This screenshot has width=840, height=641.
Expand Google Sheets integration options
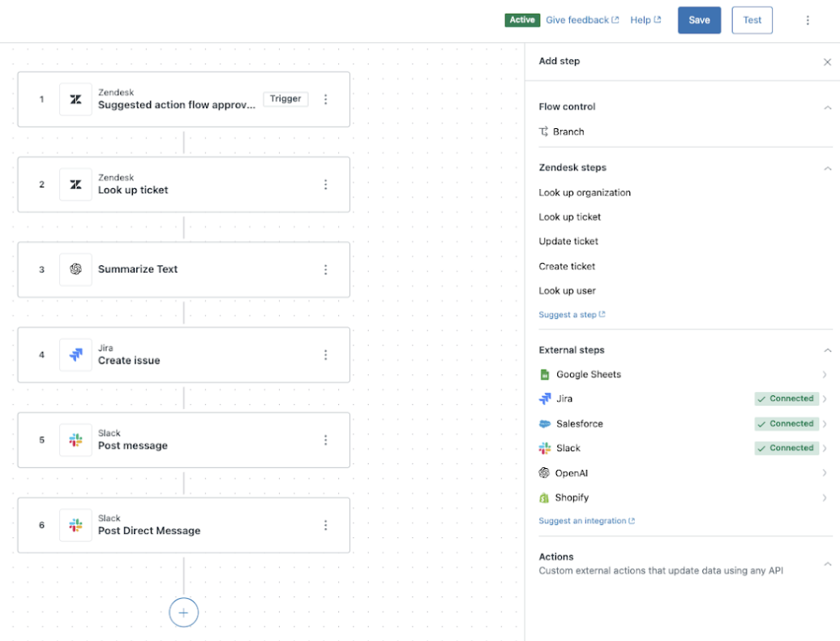(825, 375)
